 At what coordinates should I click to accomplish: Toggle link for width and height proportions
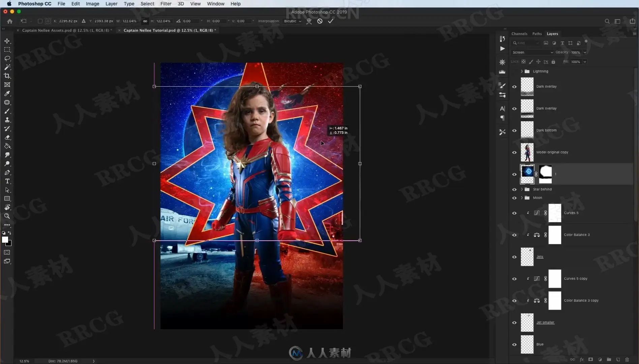click(145, 21)
